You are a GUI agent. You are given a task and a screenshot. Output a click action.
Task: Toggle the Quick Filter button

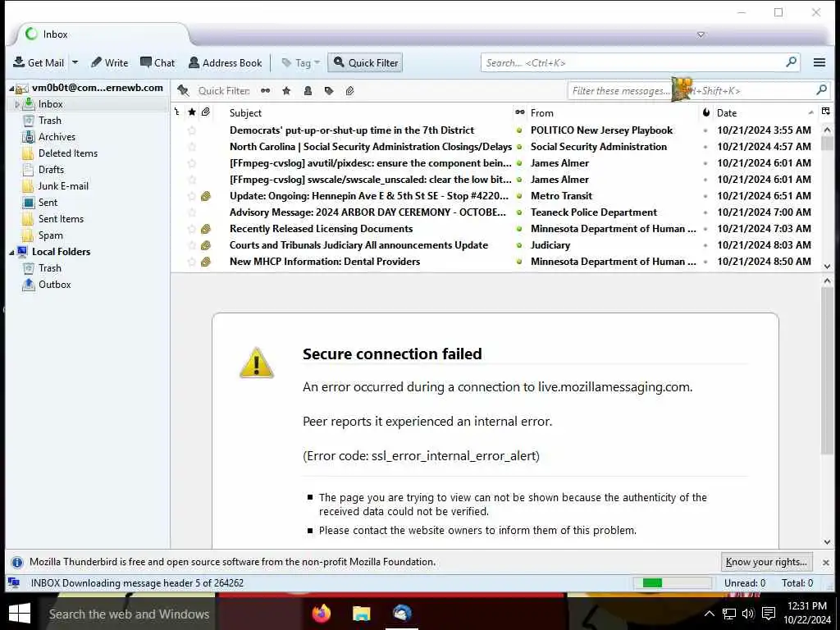coord(365,62)
